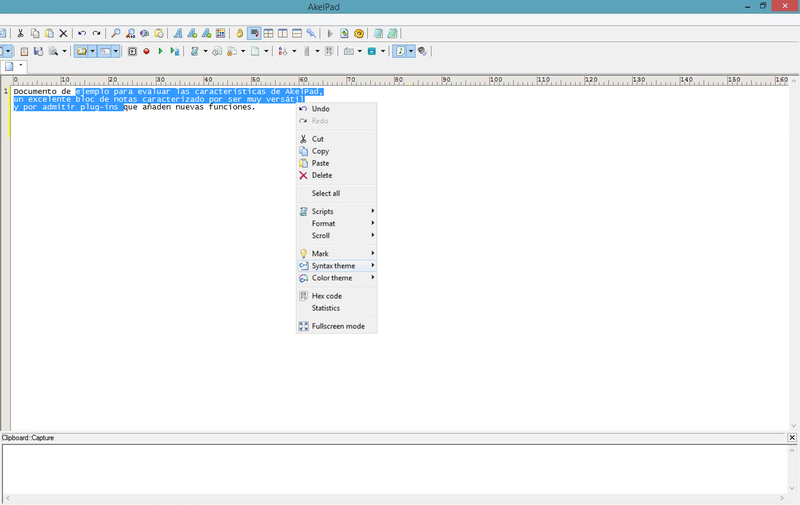The width and height of the screenshot is (800, 505).
Task: Split window horizontally icon
Action: [296, 34]
